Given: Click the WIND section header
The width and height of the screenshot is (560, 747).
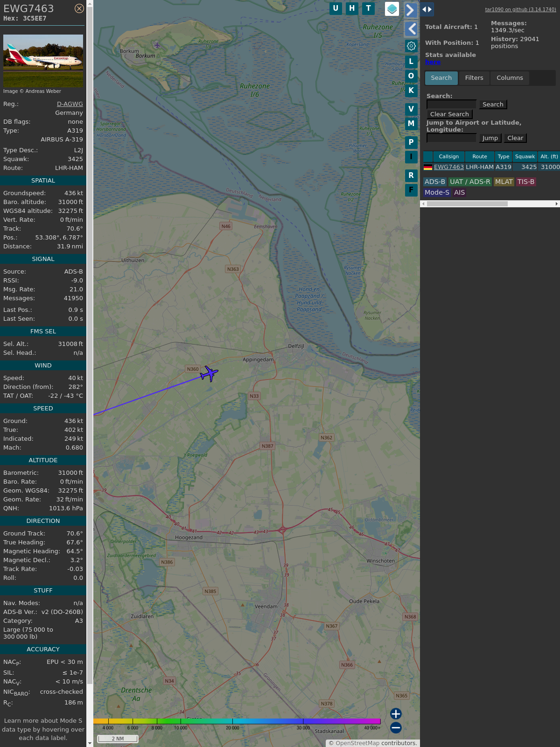Looking at the screenshot, I should pyautogui.click(x=43, y=366).
